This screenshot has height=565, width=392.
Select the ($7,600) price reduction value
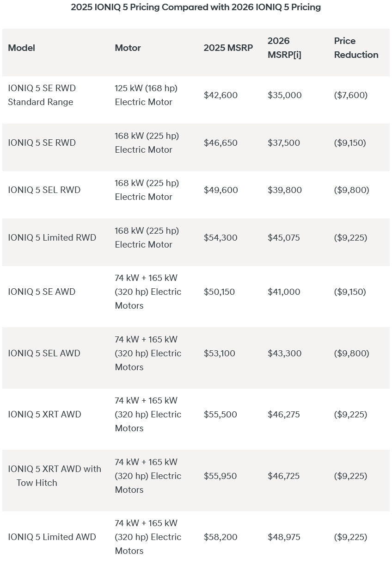pyautogui.click(x=350, y=95)
